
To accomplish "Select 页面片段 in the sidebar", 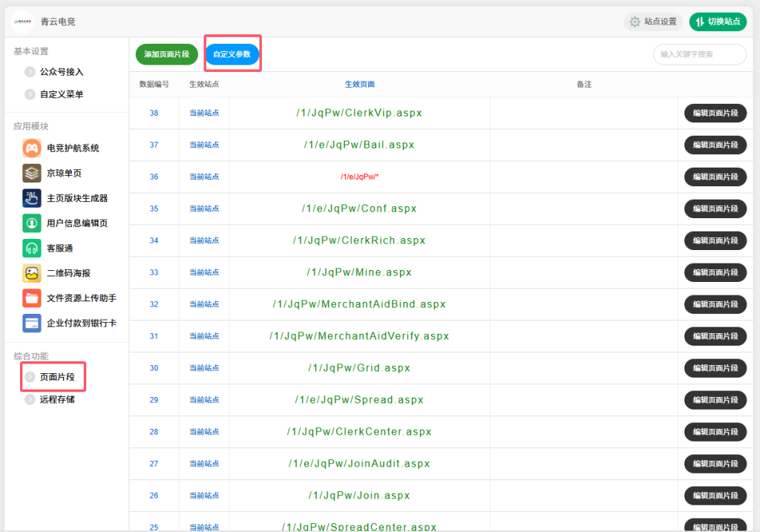I will click(x=57, y=377).
